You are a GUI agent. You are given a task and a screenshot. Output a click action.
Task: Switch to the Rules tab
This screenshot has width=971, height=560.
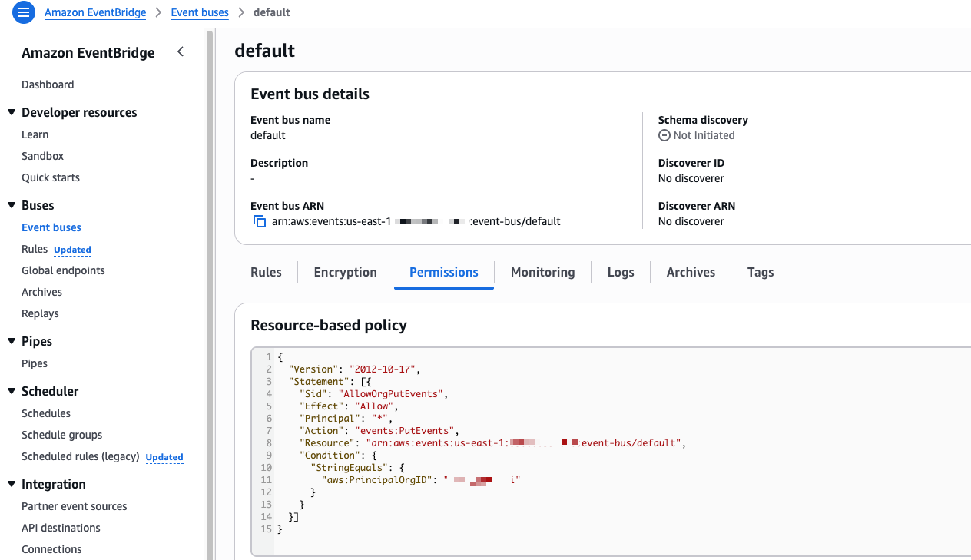tap(266, 272)
